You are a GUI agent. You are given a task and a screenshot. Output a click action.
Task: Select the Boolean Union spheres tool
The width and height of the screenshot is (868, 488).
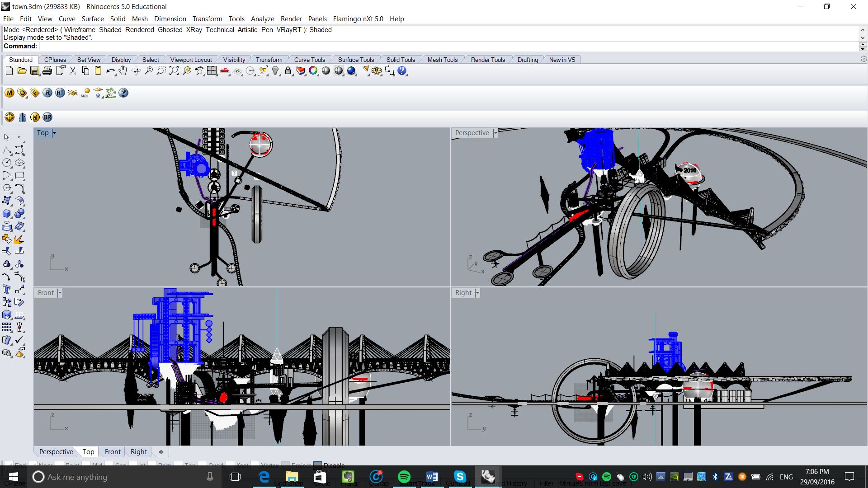pos(19,214)
